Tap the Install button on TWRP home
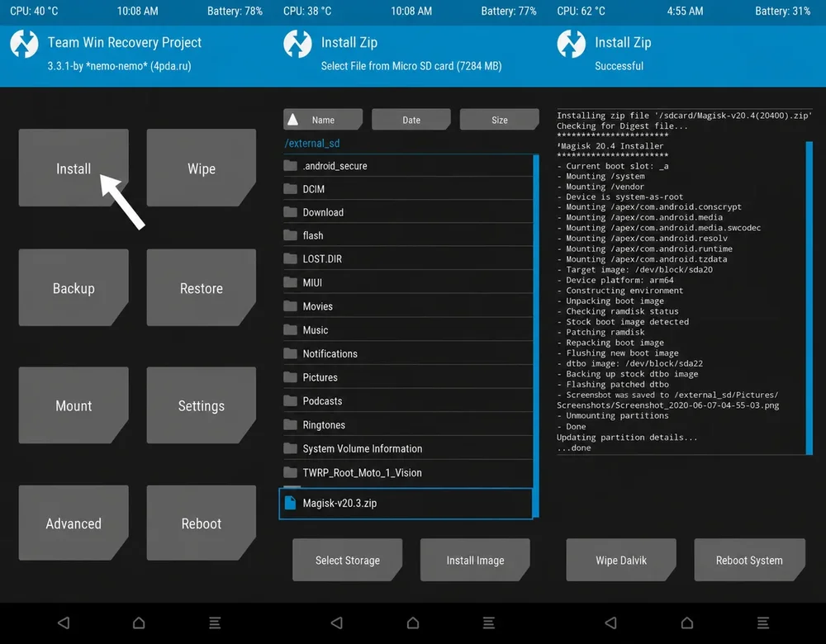 74,168
